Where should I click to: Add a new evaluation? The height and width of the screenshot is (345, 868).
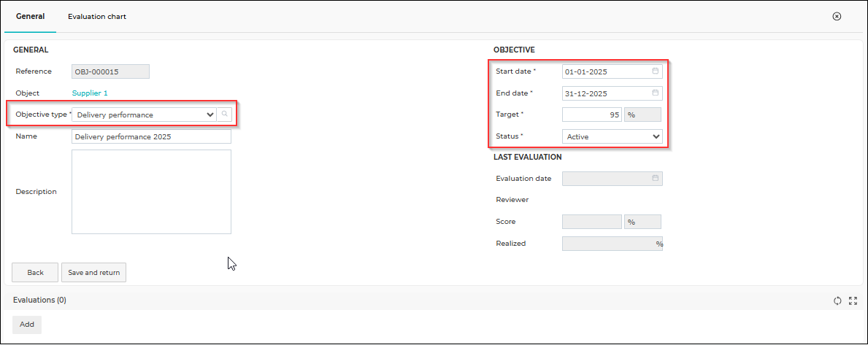tap(27, 325)
